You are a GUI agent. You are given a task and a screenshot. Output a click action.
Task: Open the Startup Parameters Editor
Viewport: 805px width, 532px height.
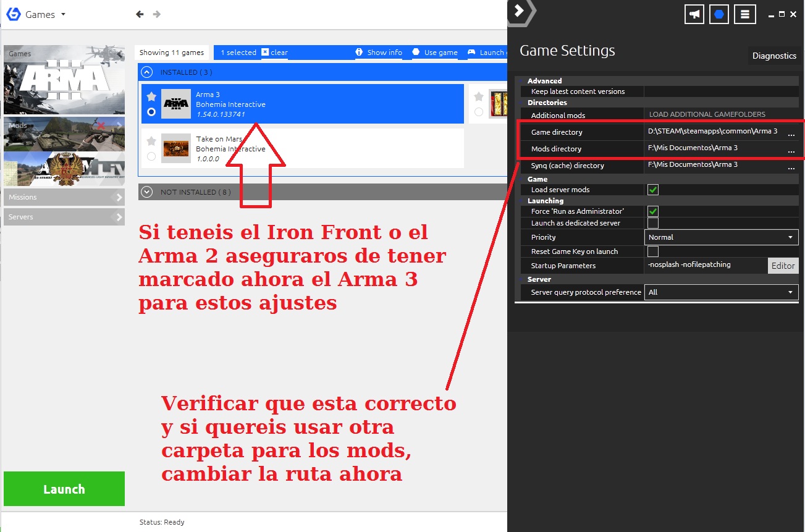click(x=783, y=266)
